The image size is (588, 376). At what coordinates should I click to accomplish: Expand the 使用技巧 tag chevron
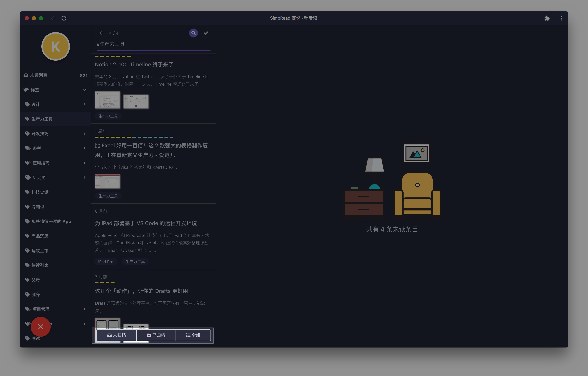(x=85, y=163)
